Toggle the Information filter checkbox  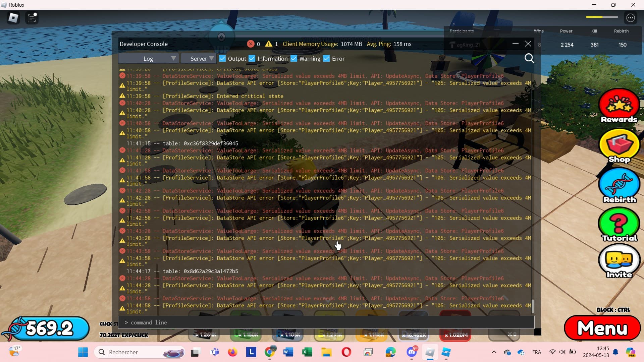[252, 59]
